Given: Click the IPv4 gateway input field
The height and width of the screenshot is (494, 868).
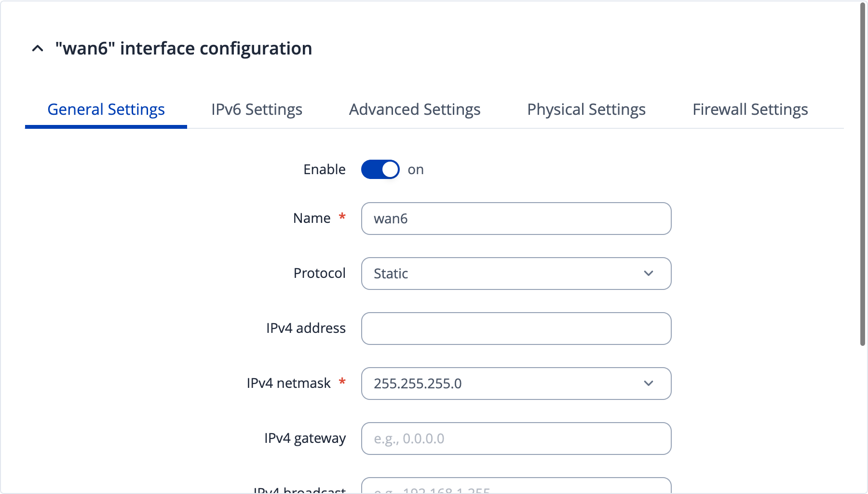Looking at the screenshot, I should point(516,439).
